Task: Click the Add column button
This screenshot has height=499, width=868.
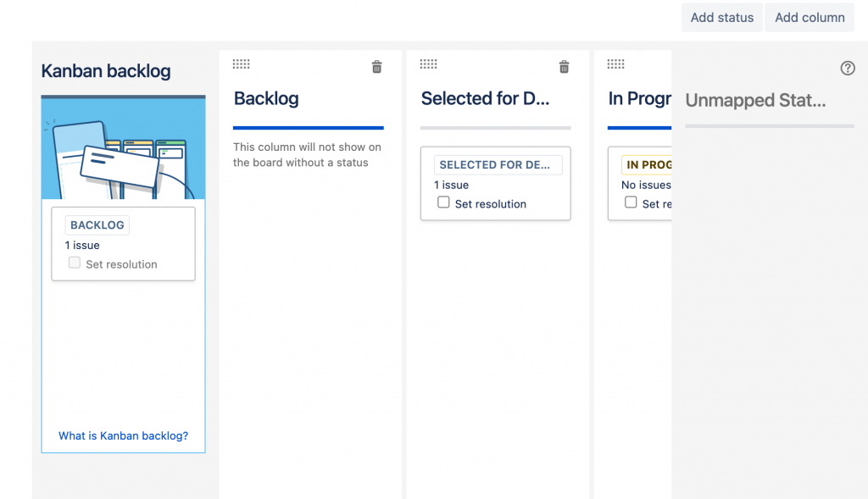Action: pos(810,17)
